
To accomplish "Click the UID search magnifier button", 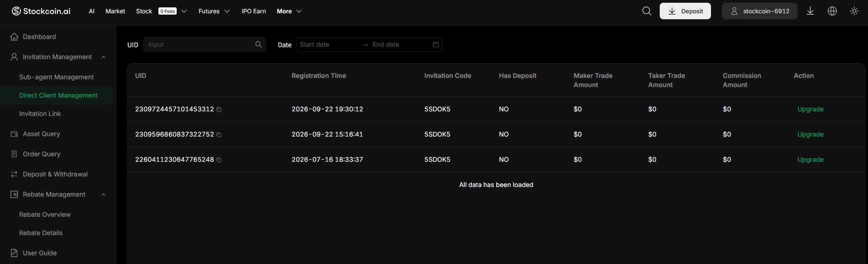I will tap(259, 44).
